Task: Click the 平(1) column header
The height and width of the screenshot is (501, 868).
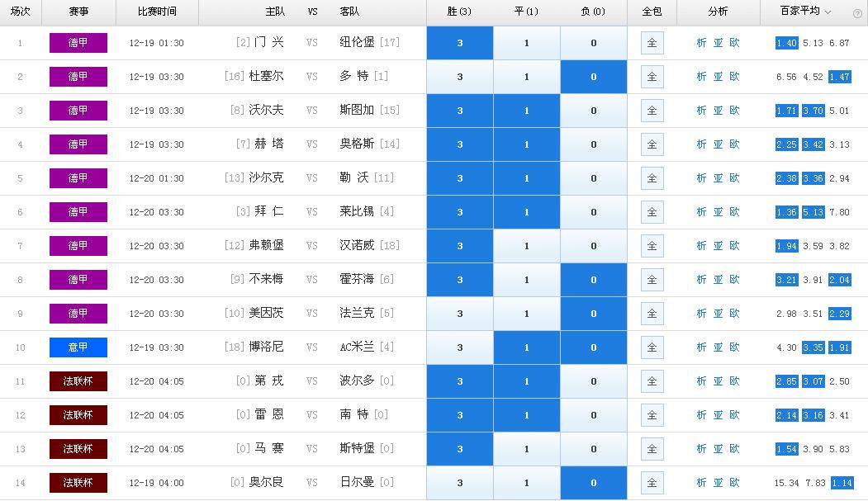Action: [x=526, y=12]
